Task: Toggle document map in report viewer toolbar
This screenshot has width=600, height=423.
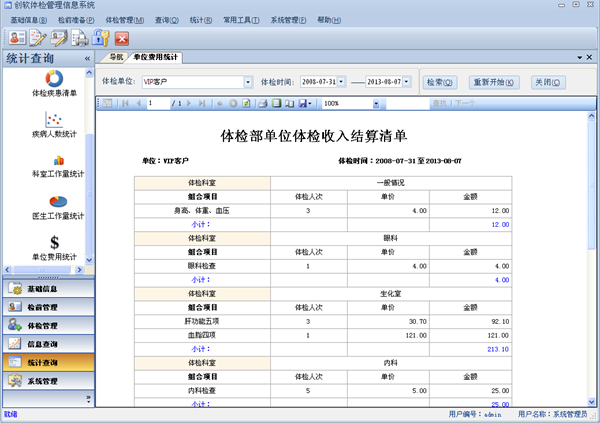Action: [x=108, y=103]
